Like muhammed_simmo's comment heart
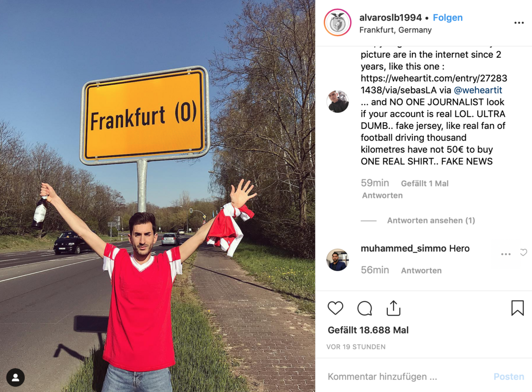 coord(524,252)
